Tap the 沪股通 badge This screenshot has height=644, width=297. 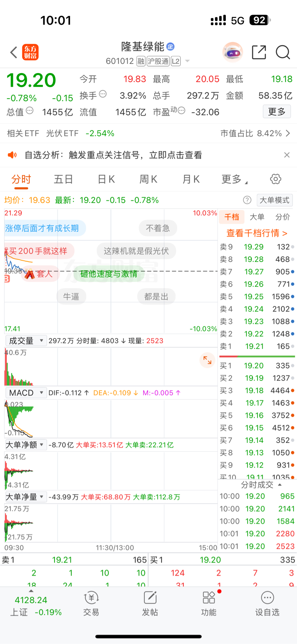point(158,61)
